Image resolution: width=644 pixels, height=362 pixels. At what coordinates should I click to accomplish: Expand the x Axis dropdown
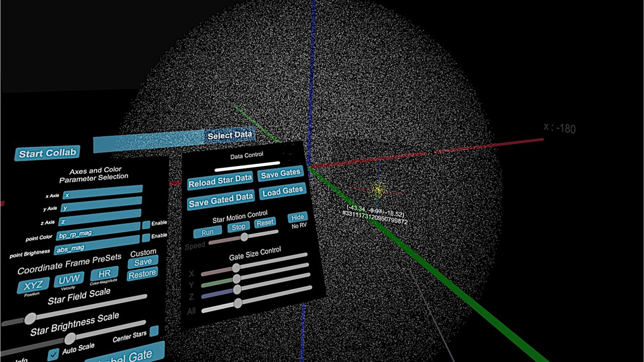click(x=103, y=192)
